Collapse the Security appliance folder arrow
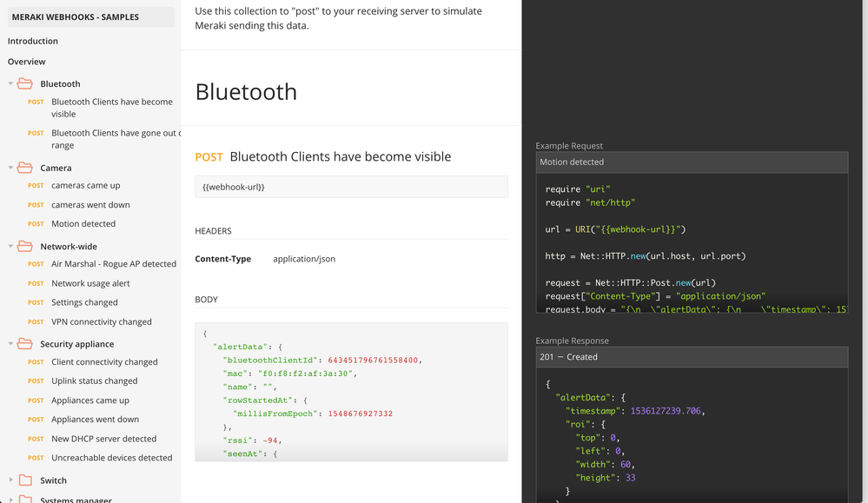 [x=10, y=344]
